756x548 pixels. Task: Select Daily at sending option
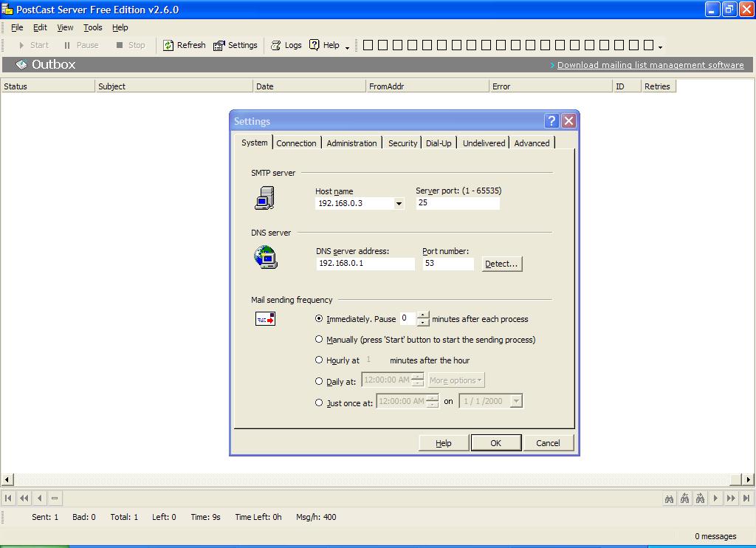click(319, 381)
